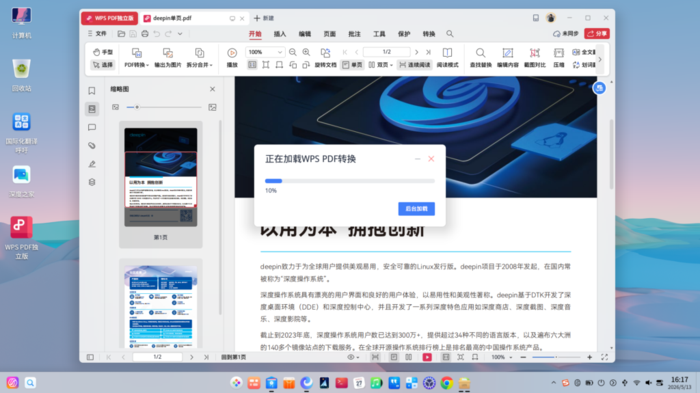Click the 后台加载 button in dialog
The height and width of the screenshot is (393, 700).
[x=417, y=209]
